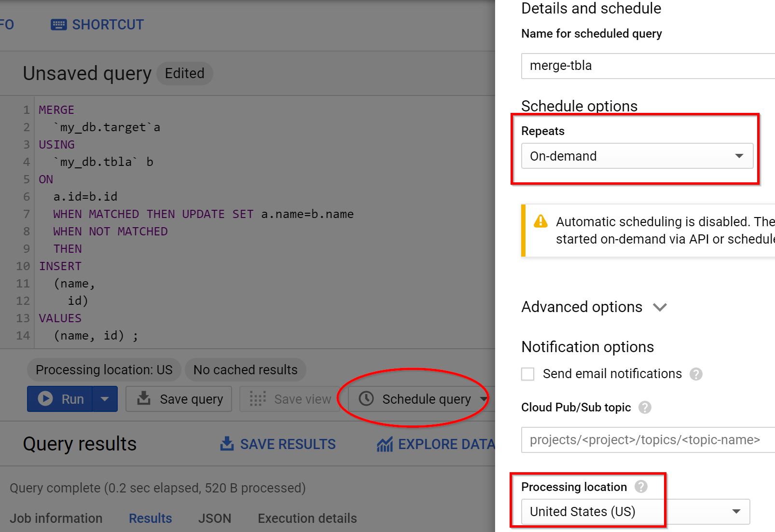Click the Run query button

60,399
